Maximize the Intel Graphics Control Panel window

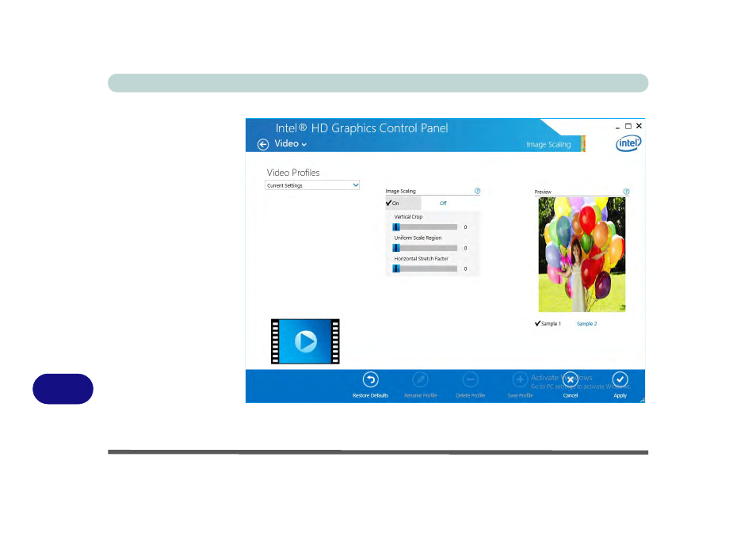click(628, 126)
